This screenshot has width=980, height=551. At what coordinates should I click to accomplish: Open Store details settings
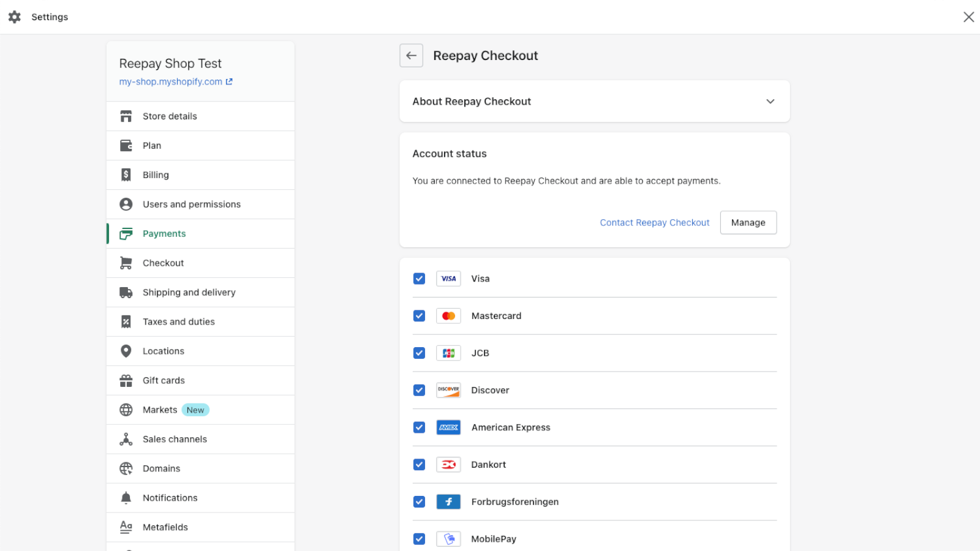[x=200, y=116]
